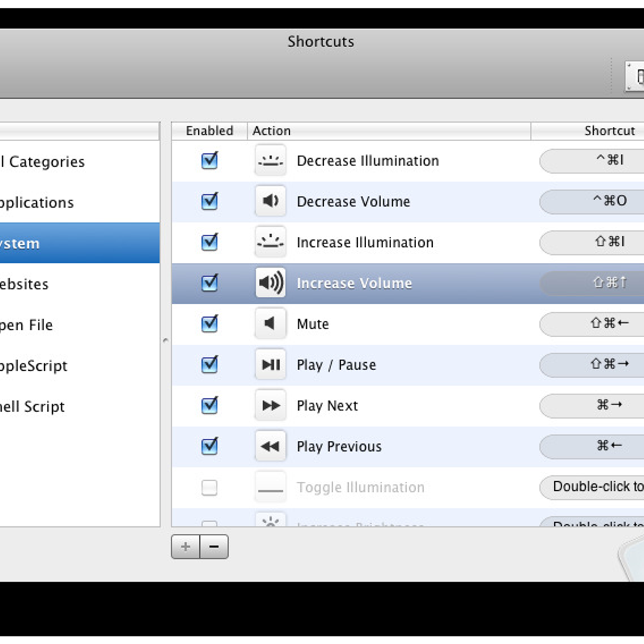Click the Increase Volume speaker icon
The height and width of the screenshot is (644, 644).
point(270,283)
